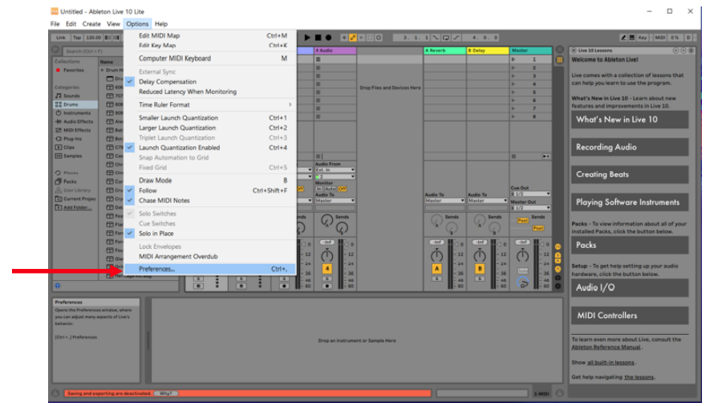
Task: Toggle the Automation Arm link button
Action: point(353,38)
